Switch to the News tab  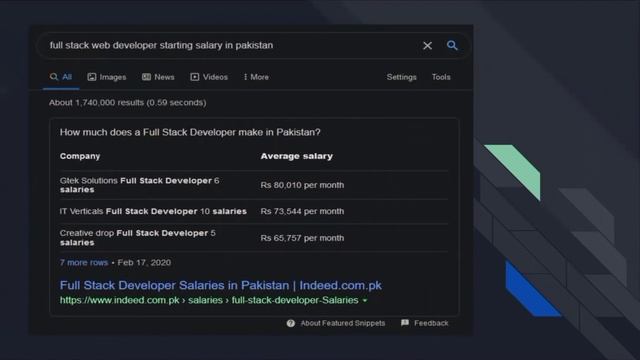click(x=158, y=77)
